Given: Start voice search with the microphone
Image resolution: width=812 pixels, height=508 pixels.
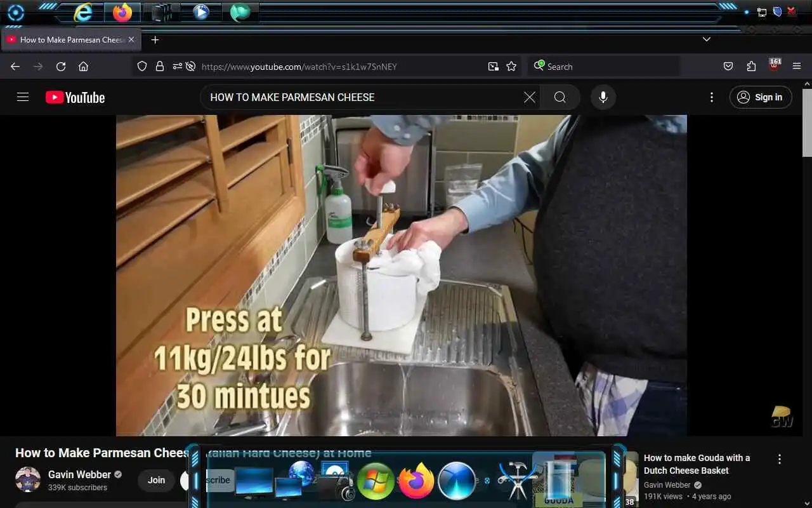Looking at the screenshot, I should pyautogui.click(x=603, y=97).
